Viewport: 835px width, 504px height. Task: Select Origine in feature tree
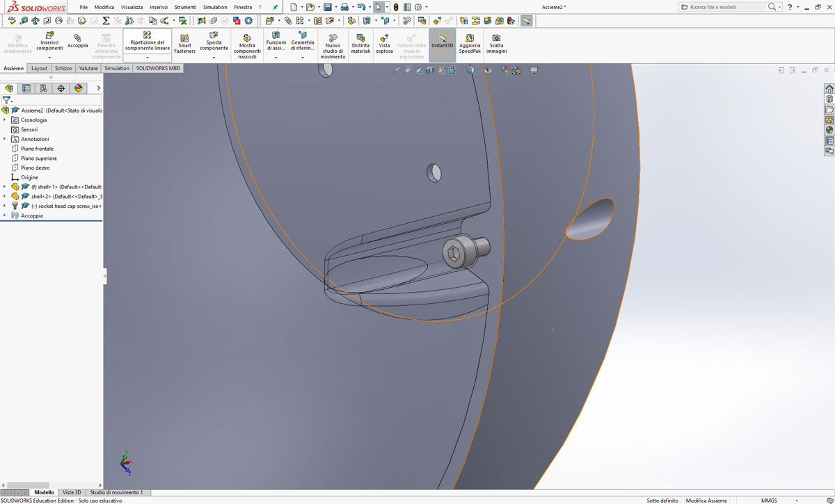(x=29, y=177)
